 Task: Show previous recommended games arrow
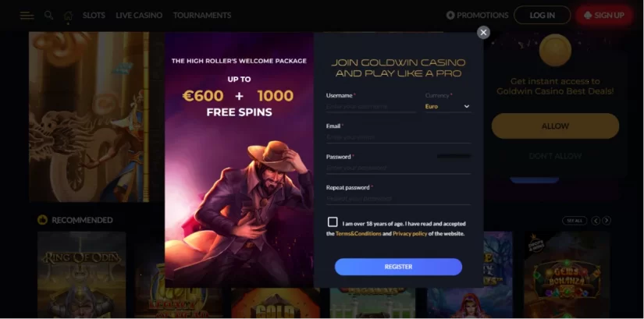pos(596,221)
